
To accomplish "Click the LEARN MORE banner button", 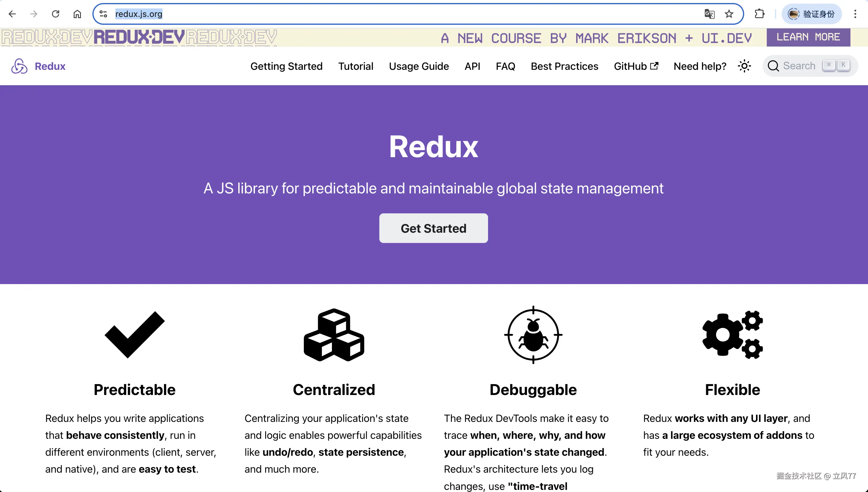I will click(808, 37).
